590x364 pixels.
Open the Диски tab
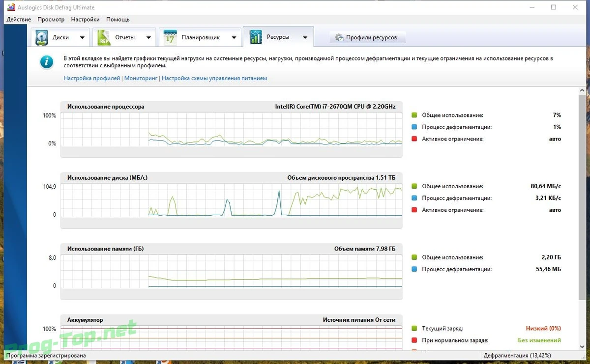[x=60, y=37]
